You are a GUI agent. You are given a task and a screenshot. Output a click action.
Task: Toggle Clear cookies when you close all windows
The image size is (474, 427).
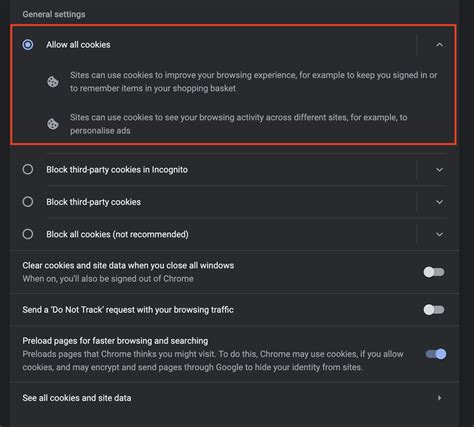click(x=434, y=272)
